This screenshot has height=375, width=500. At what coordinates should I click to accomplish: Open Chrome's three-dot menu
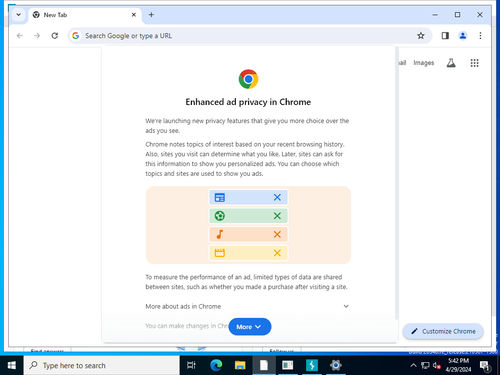tap(480, 36)
